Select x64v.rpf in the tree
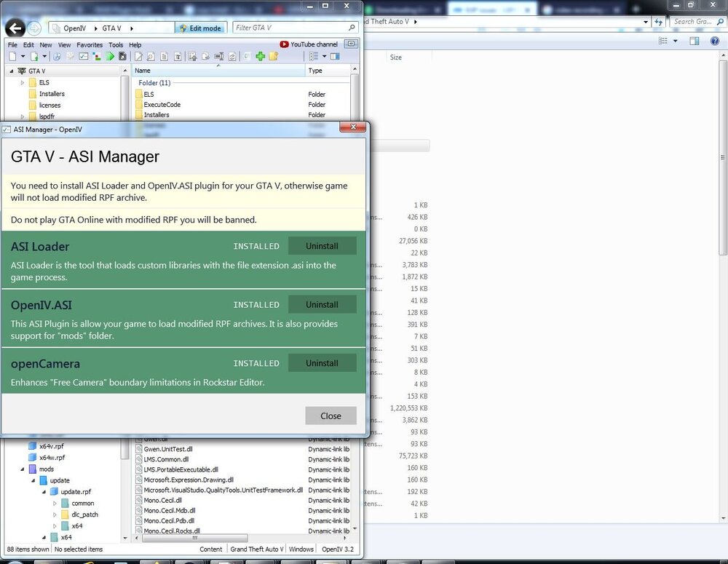728x564 pixels. [52, 446]
